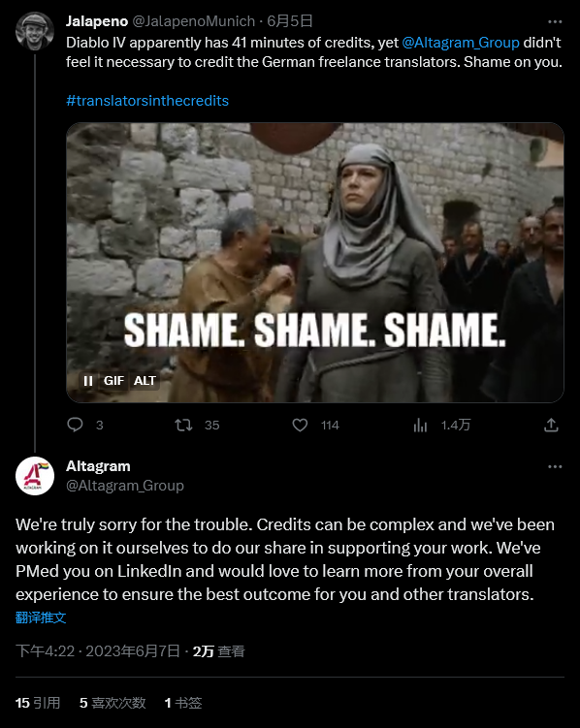Open the more options menu on Altagram's reply

point(555,466)
